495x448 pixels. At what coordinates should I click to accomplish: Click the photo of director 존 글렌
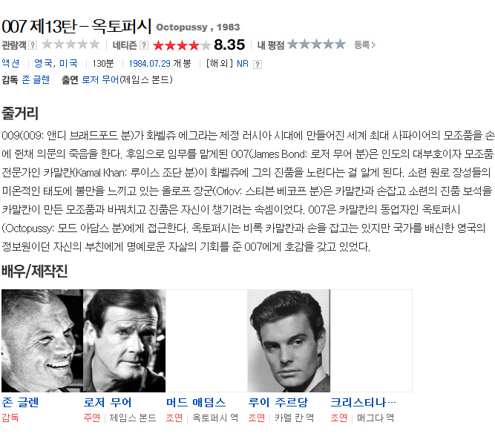coord(42,340)
